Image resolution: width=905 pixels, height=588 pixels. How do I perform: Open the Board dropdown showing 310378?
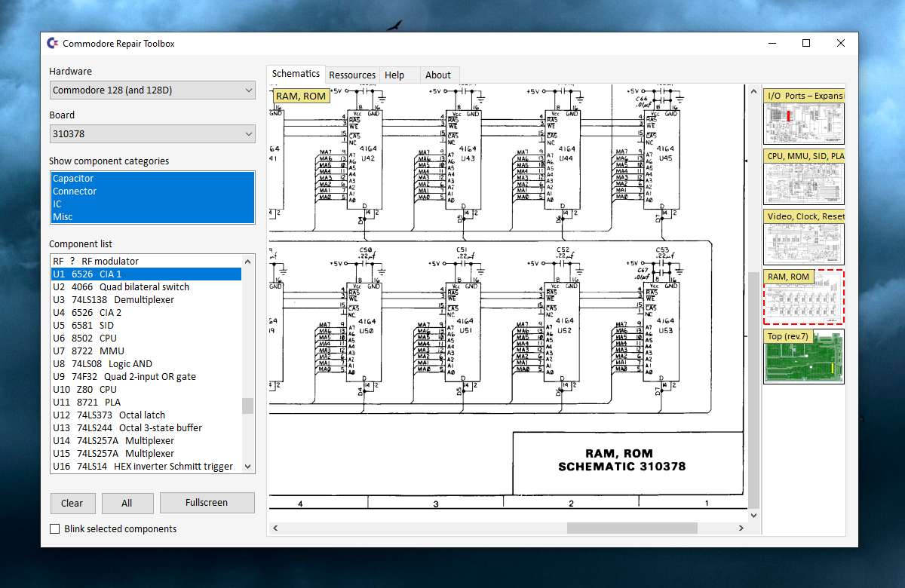point(152,134)
